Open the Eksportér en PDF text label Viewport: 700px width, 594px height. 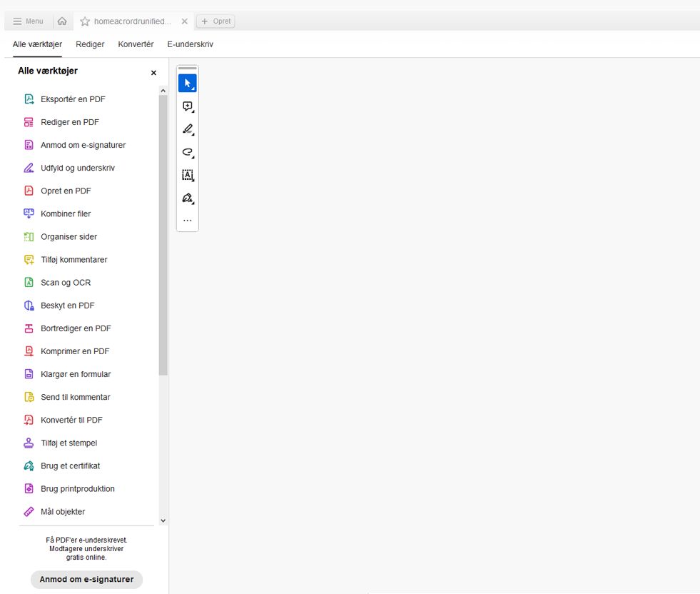click(x=73, y=99)
